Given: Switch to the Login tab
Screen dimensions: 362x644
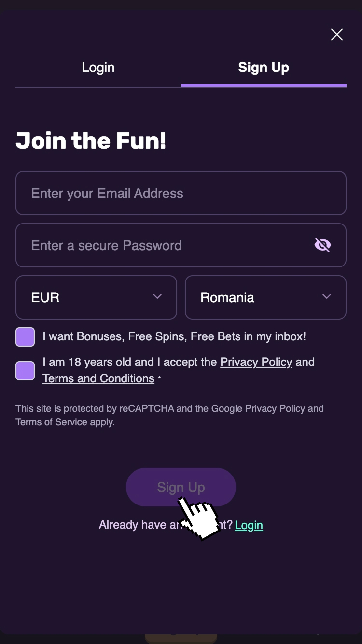Looking at the screenshot, I should (x=98, y=68).
